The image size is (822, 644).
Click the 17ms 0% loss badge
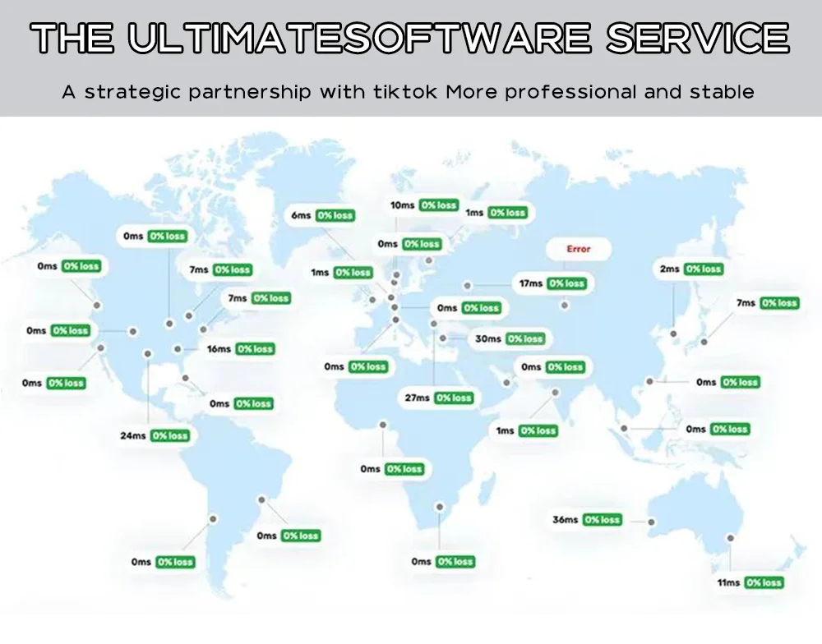(552, 283)
